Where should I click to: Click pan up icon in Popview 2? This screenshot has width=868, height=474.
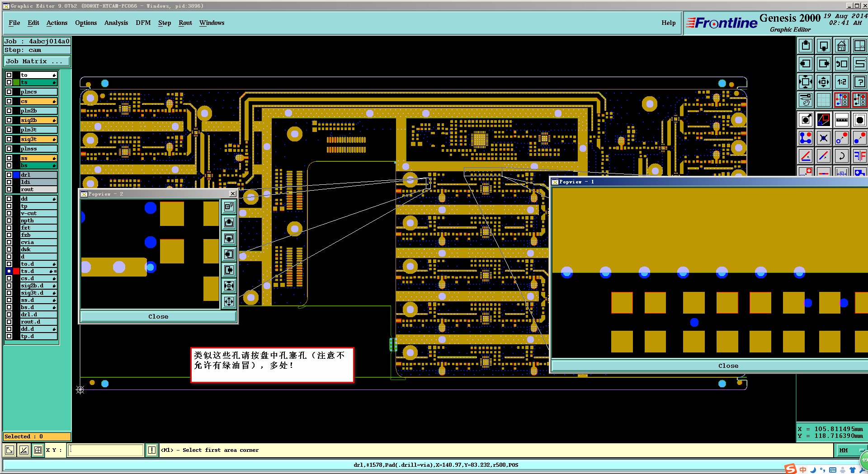229,222
